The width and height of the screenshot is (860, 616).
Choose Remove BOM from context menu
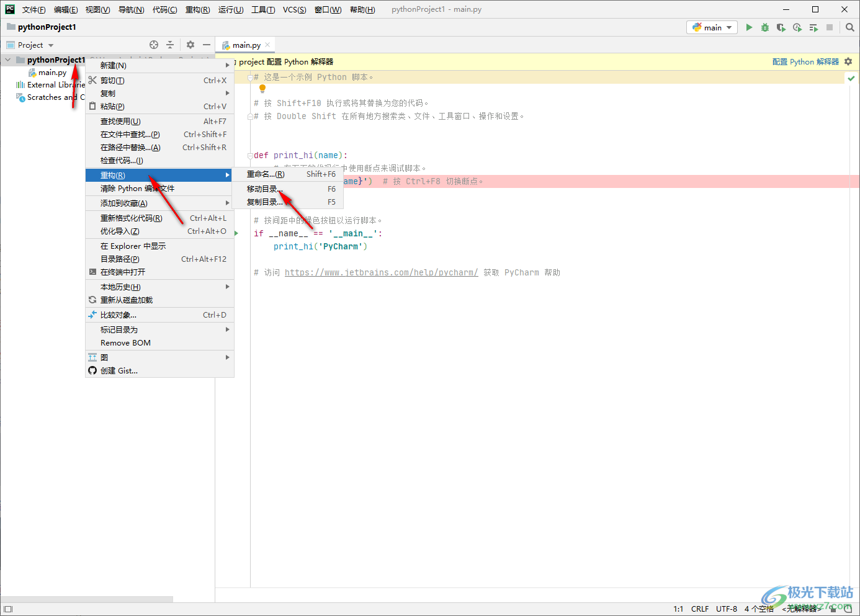[159, 342]
